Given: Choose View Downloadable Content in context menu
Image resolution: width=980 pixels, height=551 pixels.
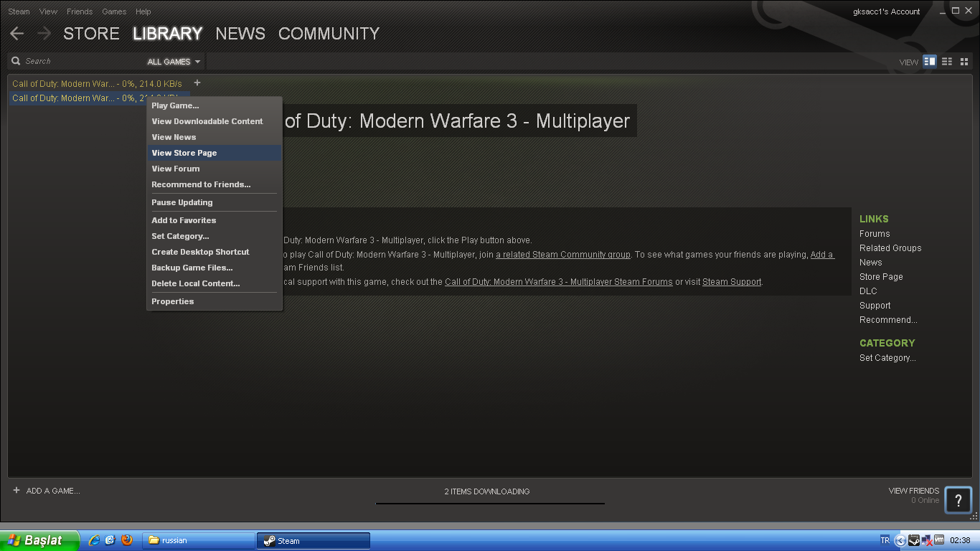Looking at the screenshot, I should (214, 121).
